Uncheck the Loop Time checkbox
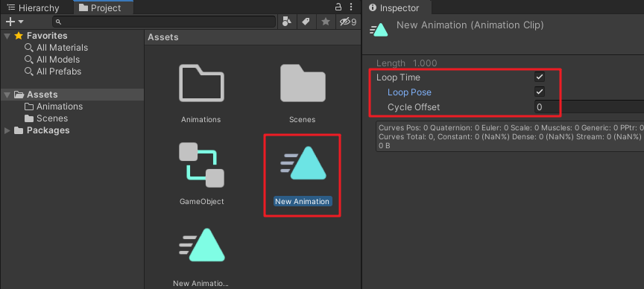The width and height of the screenshot is (644, 289). [x=540, y=77]
